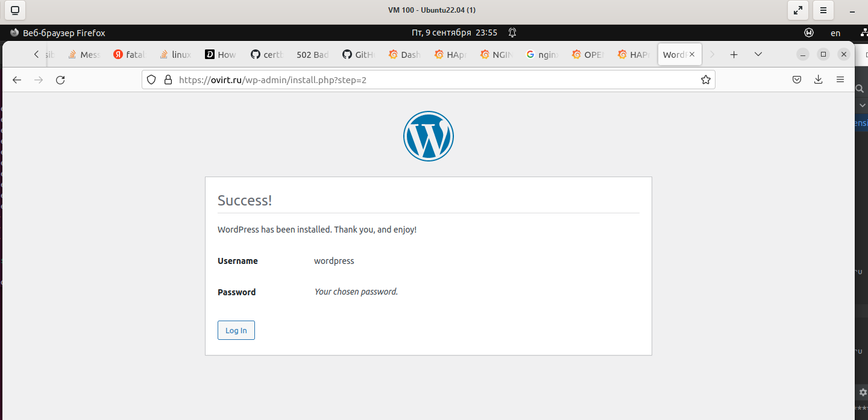Open the Firefox hamburger menu

pos(840,80)
